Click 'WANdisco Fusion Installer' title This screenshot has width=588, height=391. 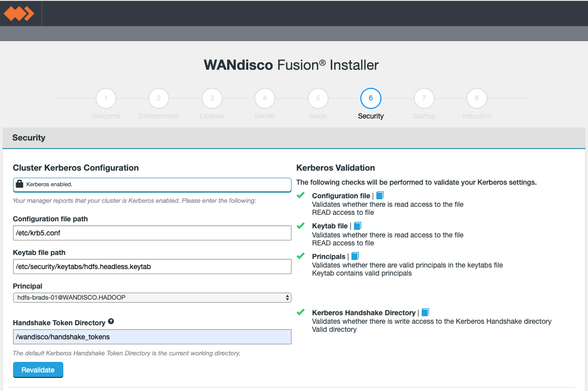pos(291,65)
